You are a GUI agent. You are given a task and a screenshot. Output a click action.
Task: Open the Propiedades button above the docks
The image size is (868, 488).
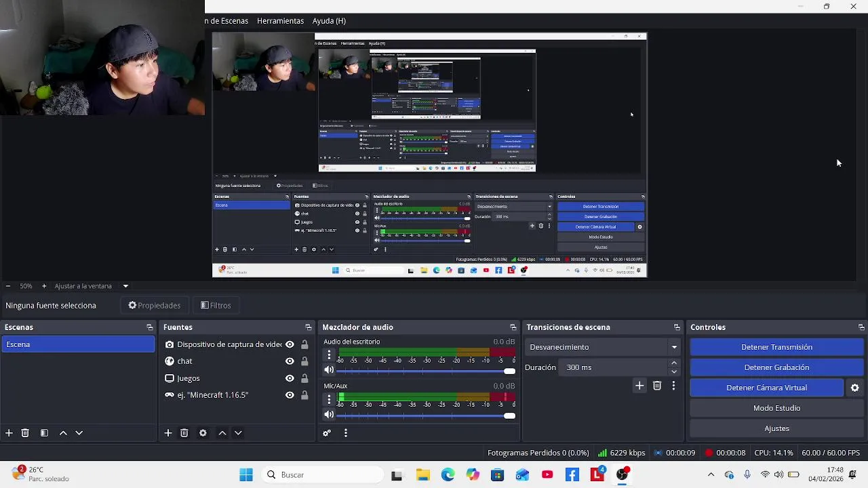click(155, 306)
